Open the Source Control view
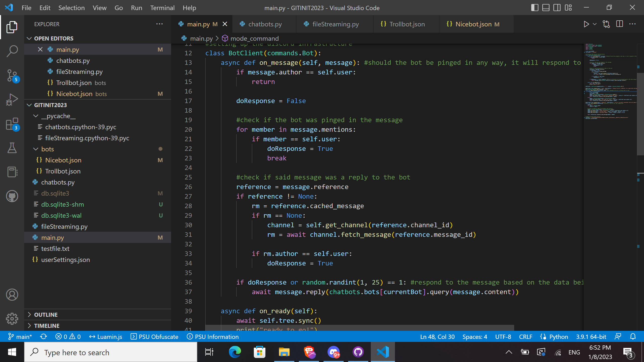Viewport: 644px width, 362px height. [x=12, y=75]
